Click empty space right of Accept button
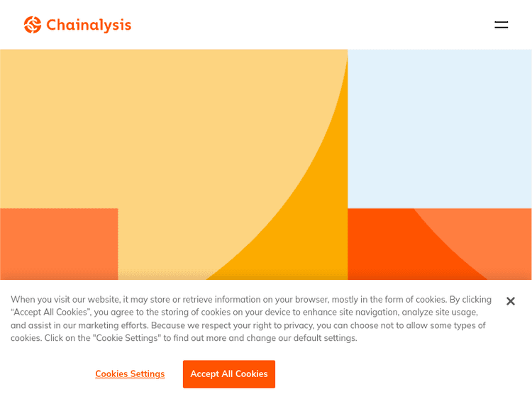The image size is (532, 399). pyautogui.click(x=397, y=373)
